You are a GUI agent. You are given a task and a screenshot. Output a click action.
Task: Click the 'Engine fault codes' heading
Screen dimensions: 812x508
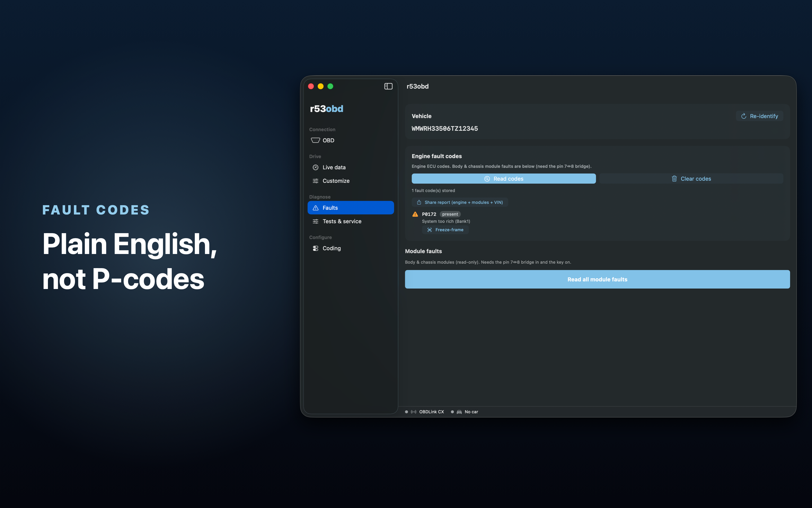coord(436,156)
